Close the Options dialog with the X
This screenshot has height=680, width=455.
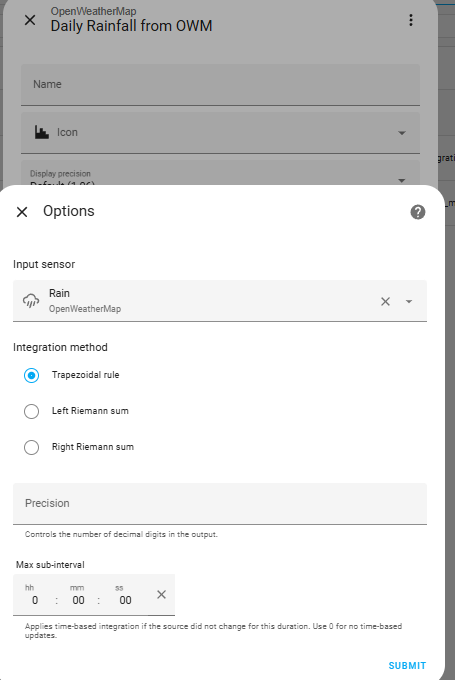pyautogui.click(x=22, y=212)
